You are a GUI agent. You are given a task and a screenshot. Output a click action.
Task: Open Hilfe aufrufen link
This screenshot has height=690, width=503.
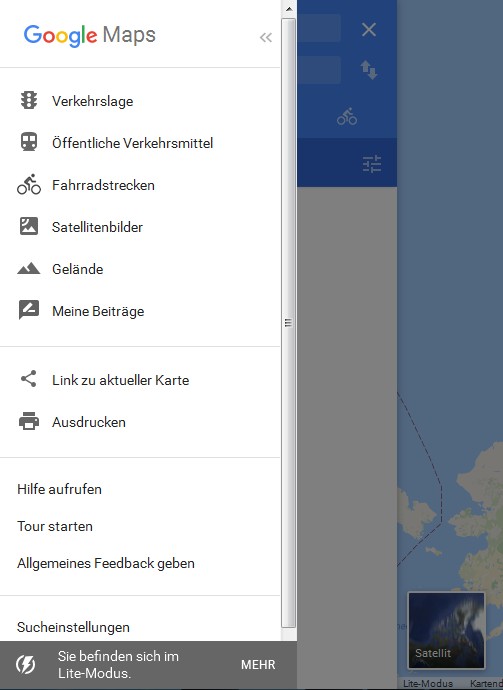point(59,489)
